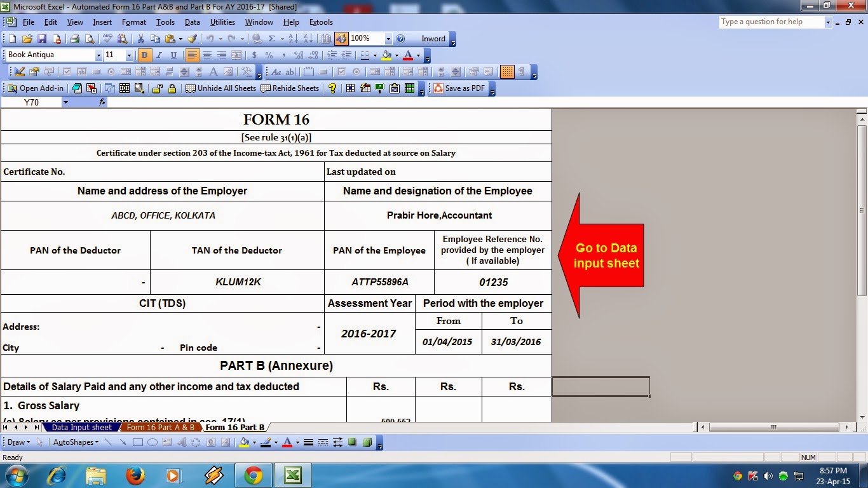This screenshot has width=868, height=488.
Task: Switch to Form 16 Part A & B tab
Action: (161, 428)
